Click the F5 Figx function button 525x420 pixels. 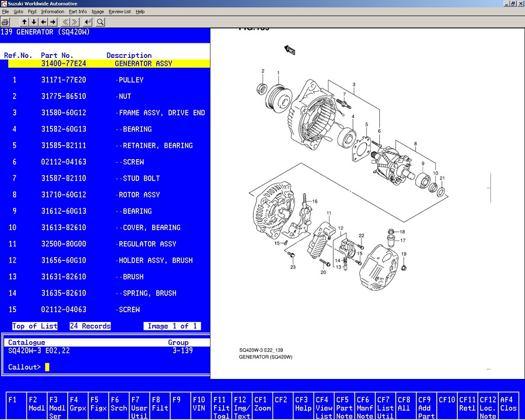(98, 406)
